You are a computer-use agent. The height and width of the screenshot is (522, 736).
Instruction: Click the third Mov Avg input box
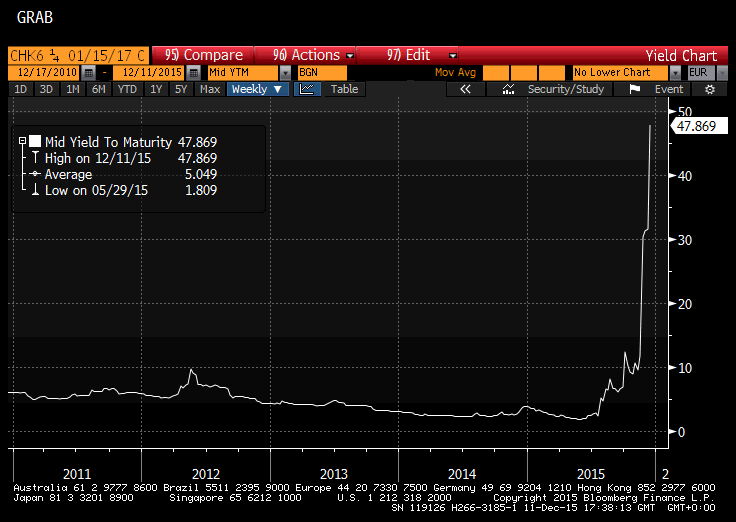tap(552, 73)
